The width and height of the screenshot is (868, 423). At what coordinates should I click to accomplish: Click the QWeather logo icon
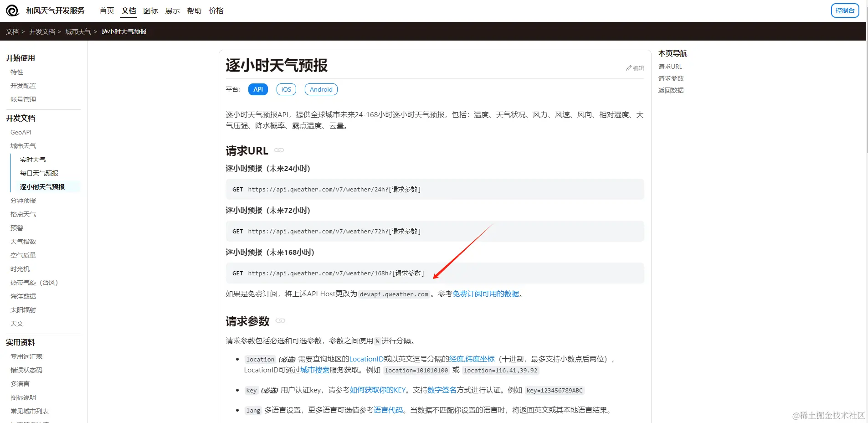click(12, 10)
